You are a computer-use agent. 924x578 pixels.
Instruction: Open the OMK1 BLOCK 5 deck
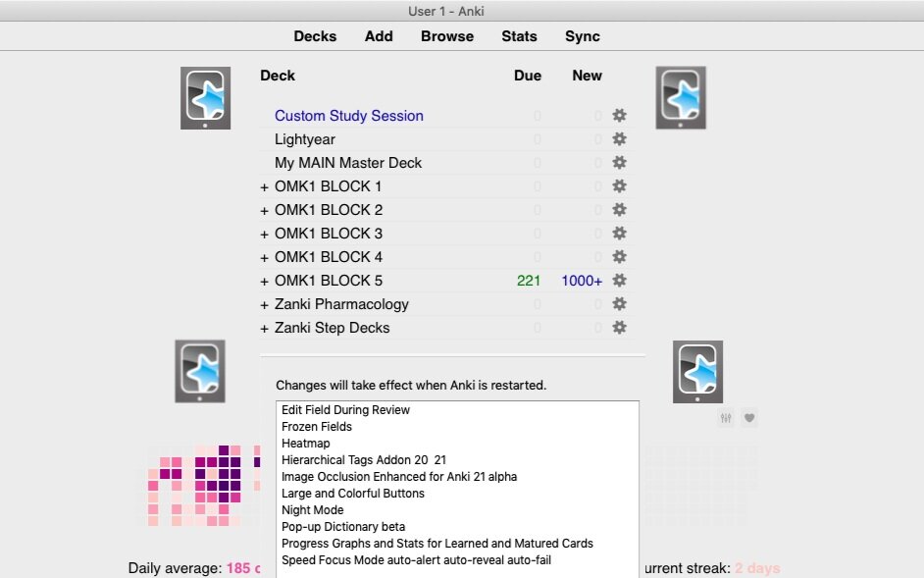coord(329,281)
